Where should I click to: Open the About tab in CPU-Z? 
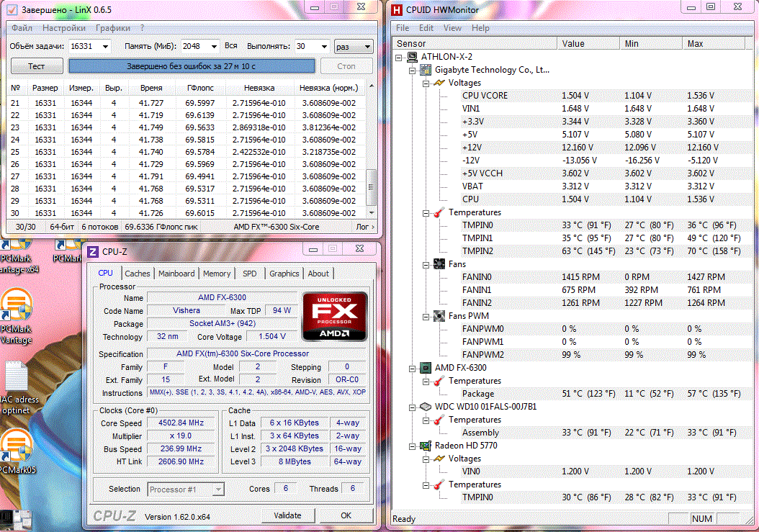[318, 274]
